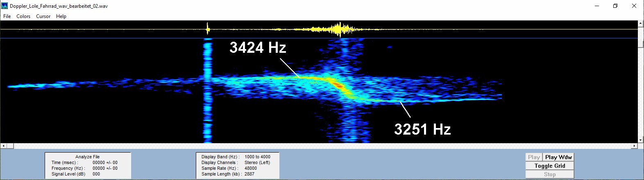This screenshot has width=644, height=180.
Task: Click the waveform peak in the overview strip
Action: point(339,29)
